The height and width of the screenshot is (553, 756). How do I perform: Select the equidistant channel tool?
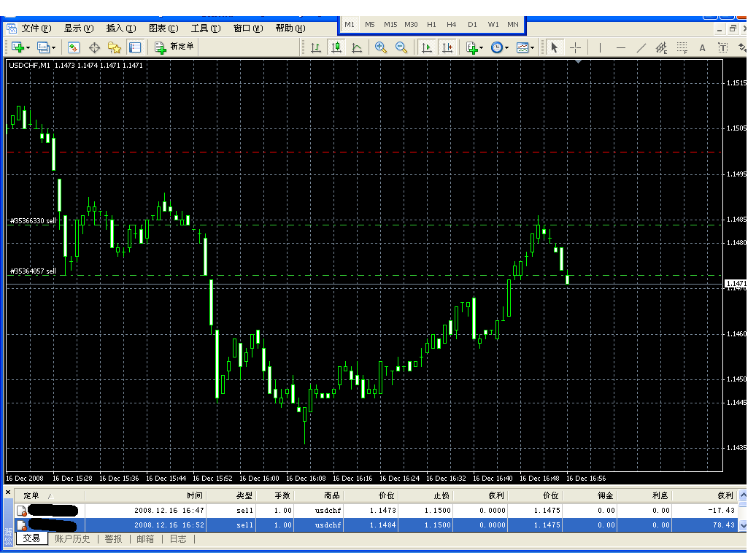tap(661, 47)
